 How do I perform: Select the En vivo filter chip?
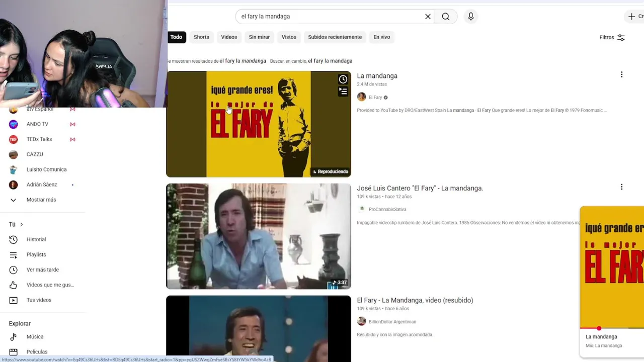pyautogui.click(x=381, y=37)
